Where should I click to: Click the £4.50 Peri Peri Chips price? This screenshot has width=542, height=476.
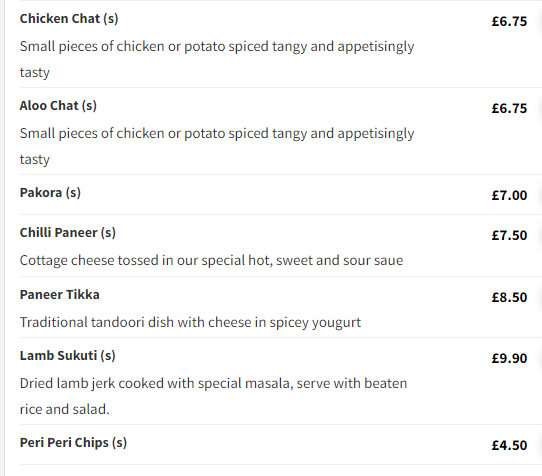pos(509,446)
